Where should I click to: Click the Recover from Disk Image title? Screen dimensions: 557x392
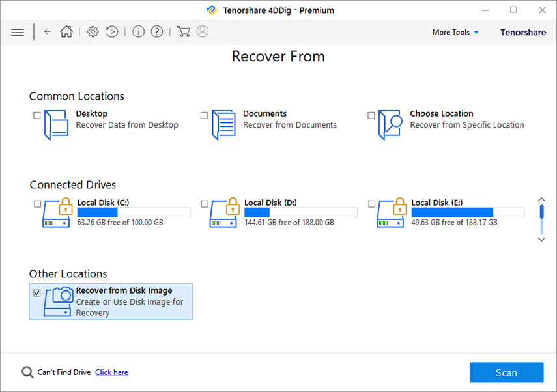[x=124, y=291]
